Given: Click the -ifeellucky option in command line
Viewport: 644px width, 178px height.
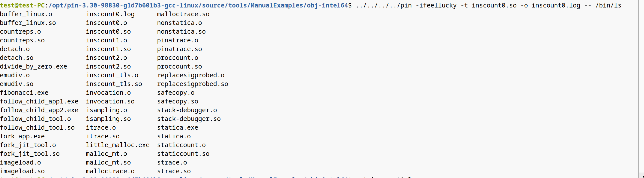Looking at the screenshot, I should 436,5.
